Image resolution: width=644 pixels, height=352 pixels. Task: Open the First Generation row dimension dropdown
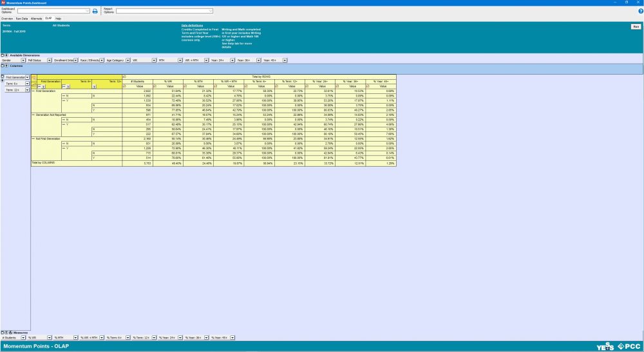(28, 77)
